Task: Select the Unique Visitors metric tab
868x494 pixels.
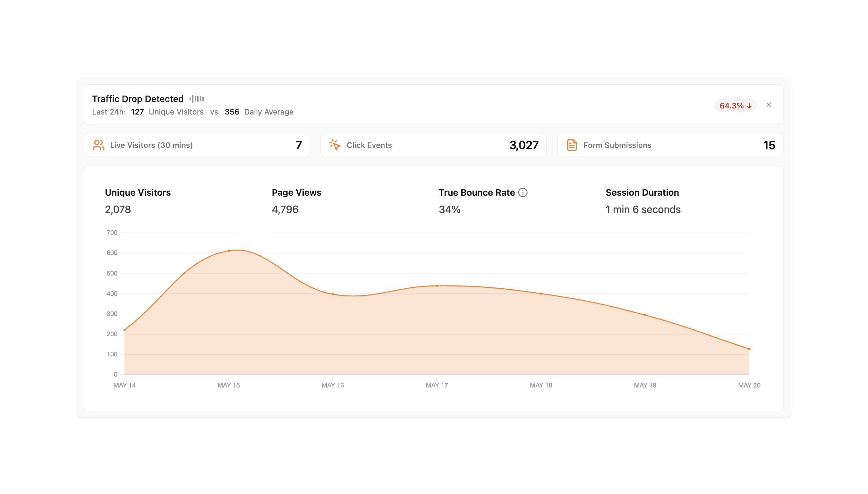Action: pyautogui.click(x=138, y=201)
